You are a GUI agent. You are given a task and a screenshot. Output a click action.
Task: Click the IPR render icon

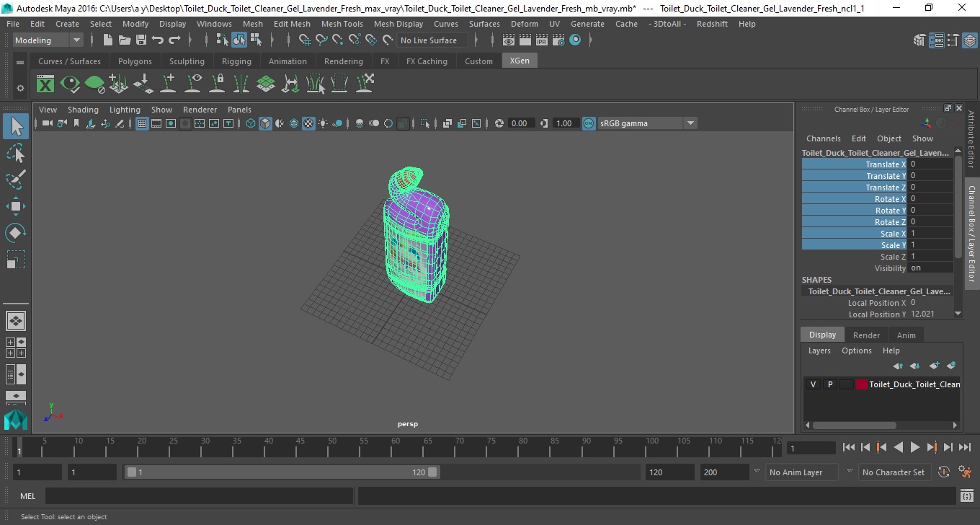pyautogui.click(x=542, y=40)
